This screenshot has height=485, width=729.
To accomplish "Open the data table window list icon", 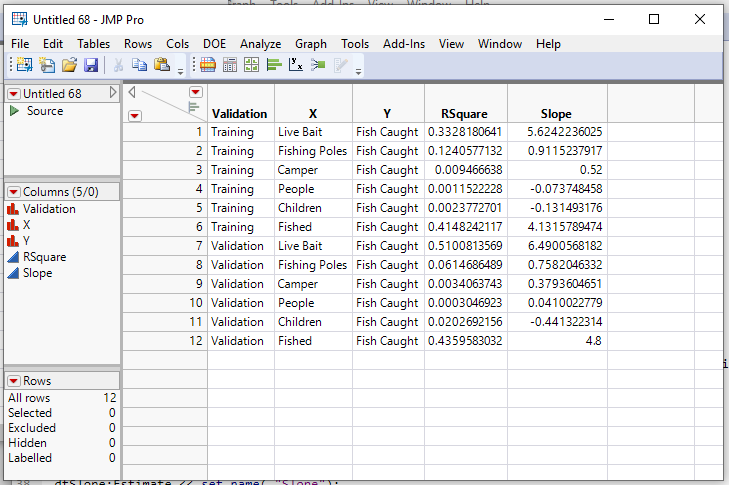I will pyautogui.click(x=208, y=65).
